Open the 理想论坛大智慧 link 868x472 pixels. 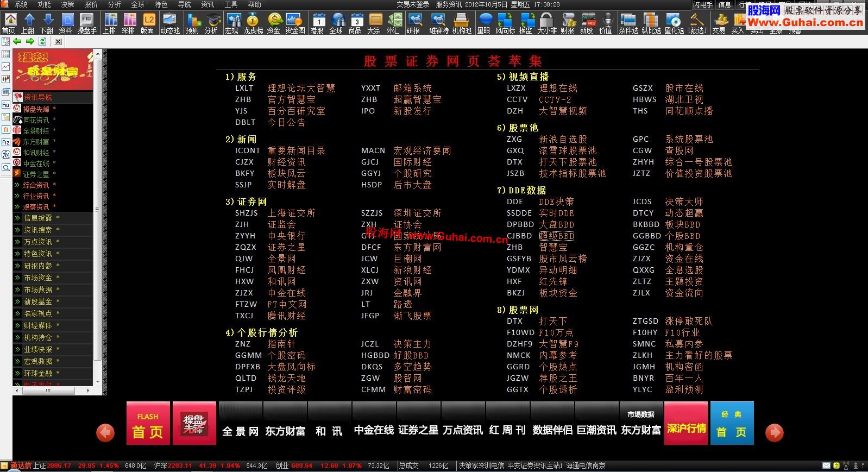click(301, 88)
